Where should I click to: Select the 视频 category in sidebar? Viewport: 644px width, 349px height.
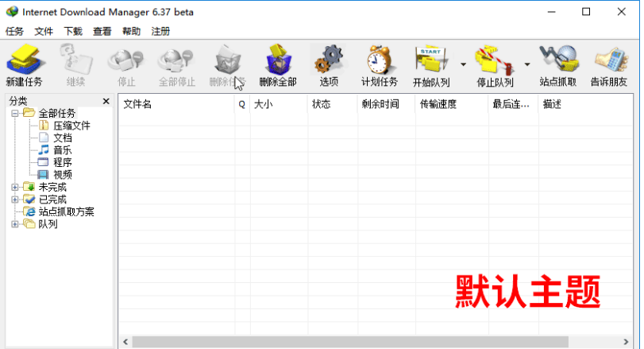63,174
